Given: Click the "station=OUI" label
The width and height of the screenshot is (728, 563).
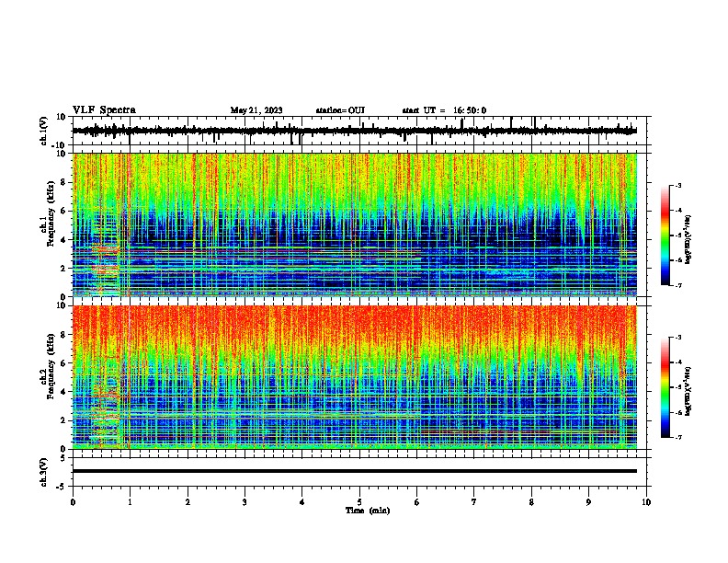Looking at the screenshot, I should pyautogui.click(x=340, y=110).
